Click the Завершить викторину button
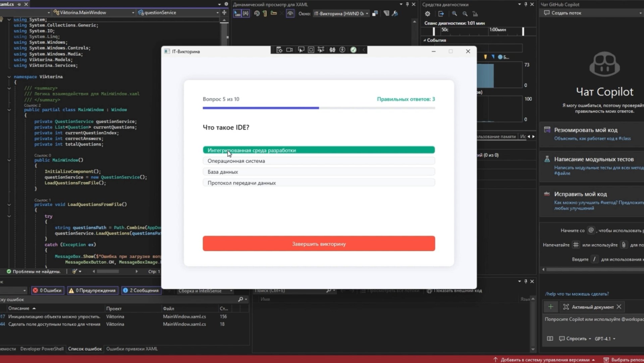This screenshot has width=644, height=363. coord(319,244)
